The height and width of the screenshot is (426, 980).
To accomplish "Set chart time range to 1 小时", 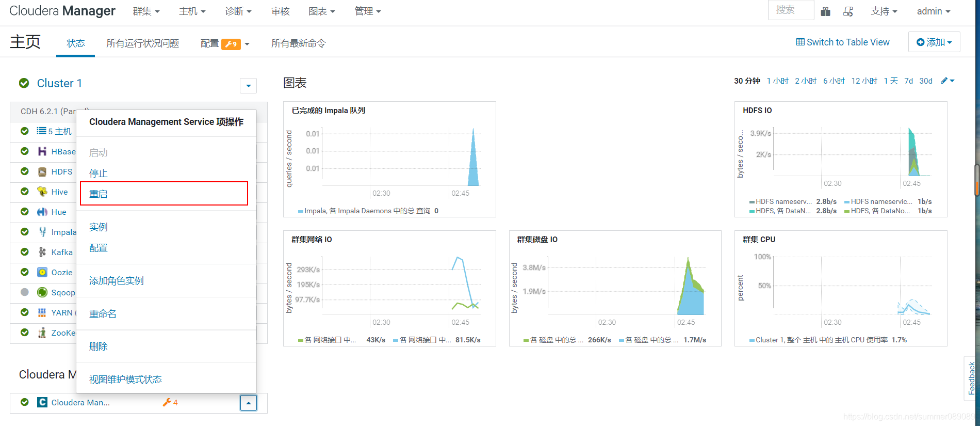I will coord(777,81).
